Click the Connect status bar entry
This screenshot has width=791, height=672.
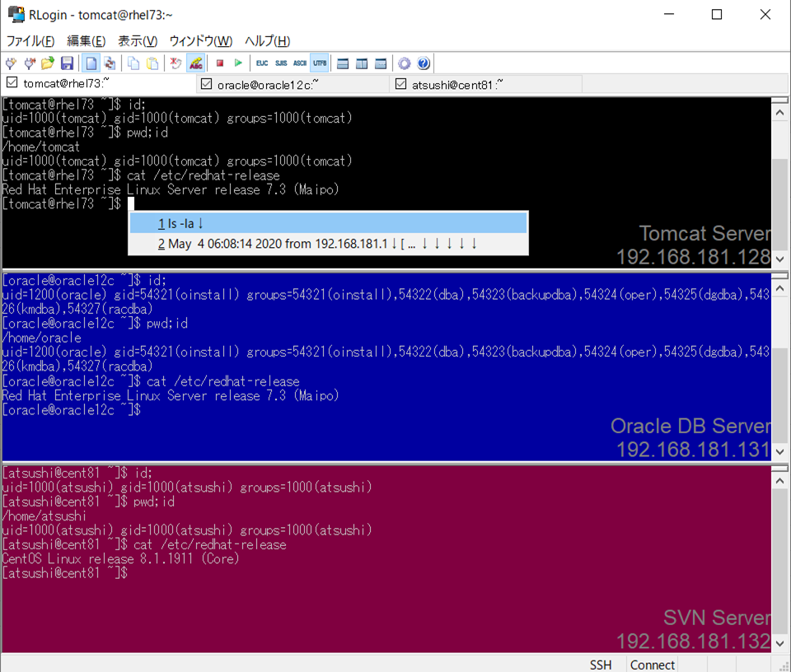pos(653,665)
